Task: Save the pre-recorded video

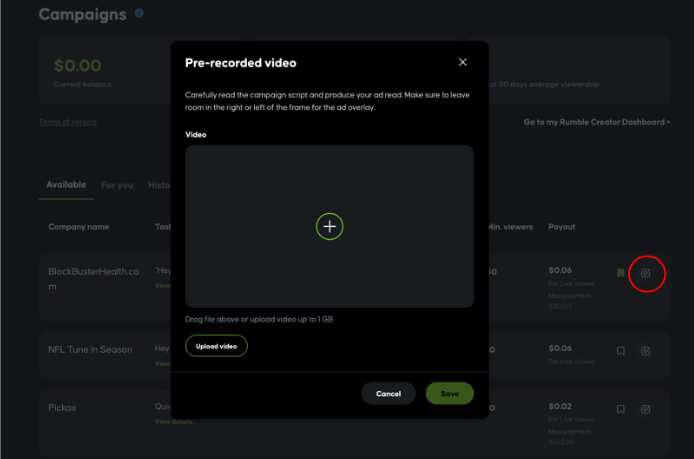Action: pyautogui.click(x=450, y=394)
